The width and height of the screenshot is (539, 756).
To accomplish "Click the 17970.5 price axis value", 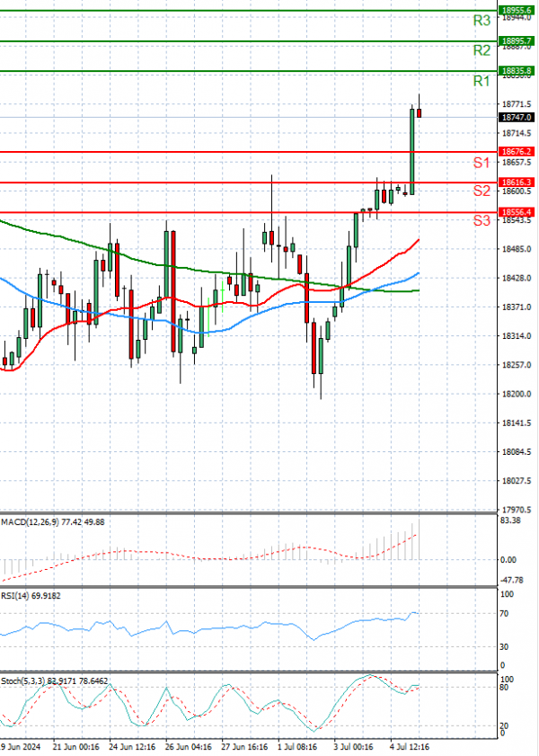I will tap(517, 510).
